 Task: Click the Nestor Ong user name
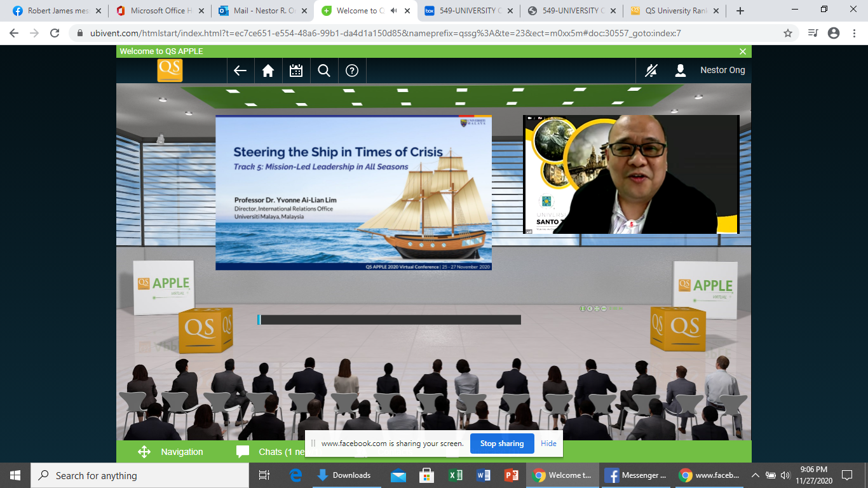coord(722,71)
